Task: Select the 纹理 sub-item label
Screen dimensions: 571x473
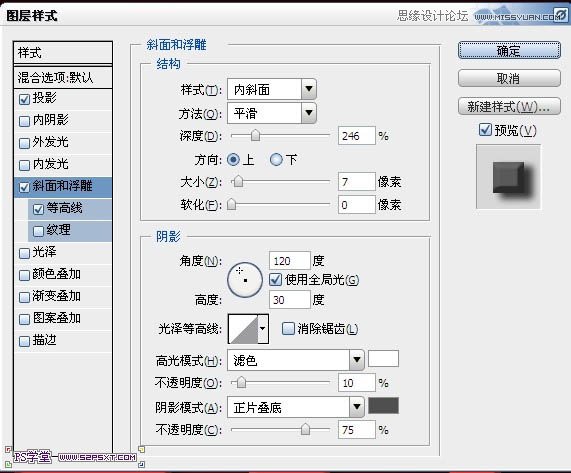Action: [x=59, y=230]
